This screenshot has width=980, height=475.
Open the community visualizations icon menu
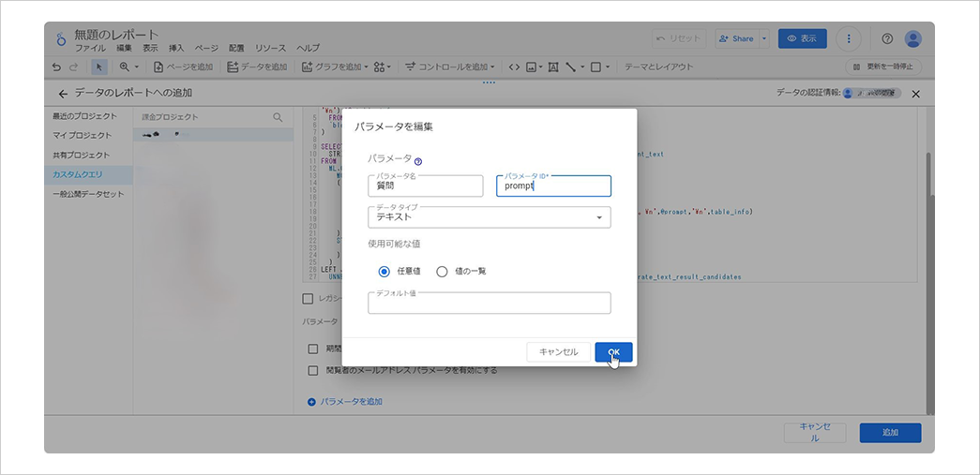[382, 67]
